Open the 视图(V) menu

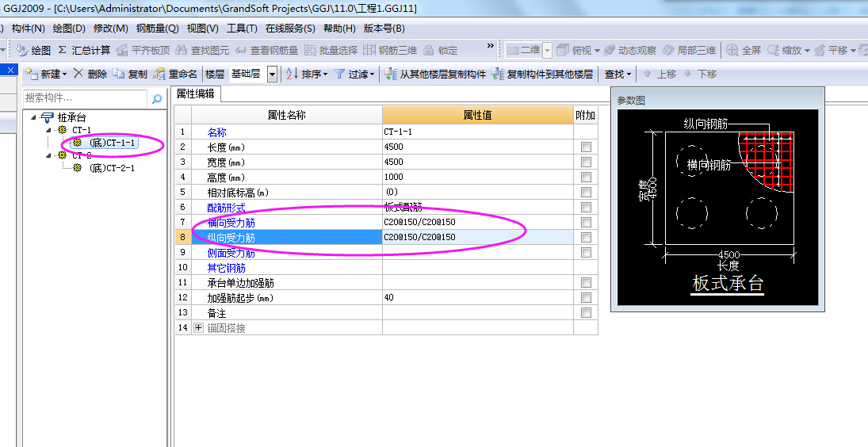[203, 29]
